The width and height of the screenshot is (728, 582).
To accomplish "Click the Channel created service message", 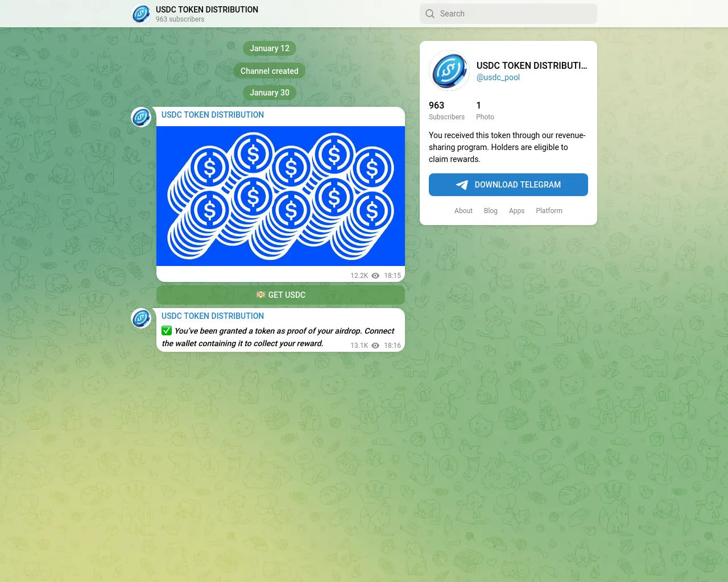I will (270, 71).
